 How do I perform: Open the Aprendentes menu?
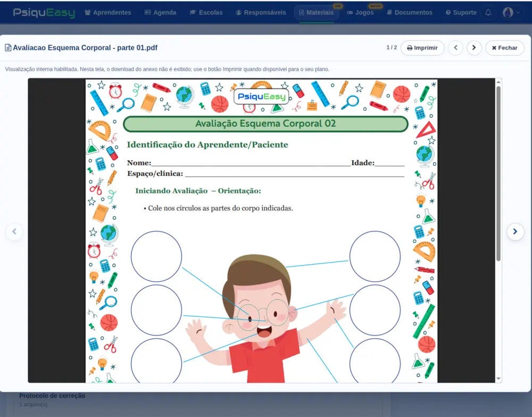pyautogui.click(x=108, y=13)
